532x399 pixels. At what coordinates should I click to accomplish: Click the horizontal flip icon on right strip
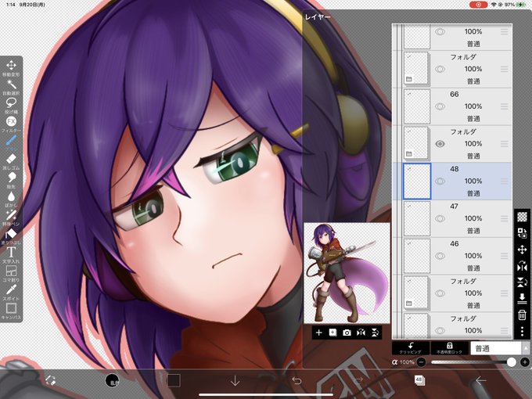tap(522, 266)
